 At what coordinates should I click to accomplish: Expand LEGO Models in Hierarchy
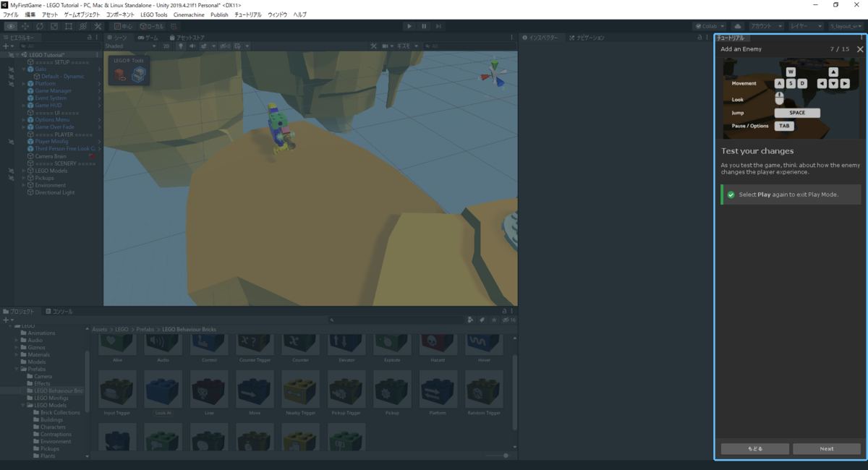[x=23, y=171]
